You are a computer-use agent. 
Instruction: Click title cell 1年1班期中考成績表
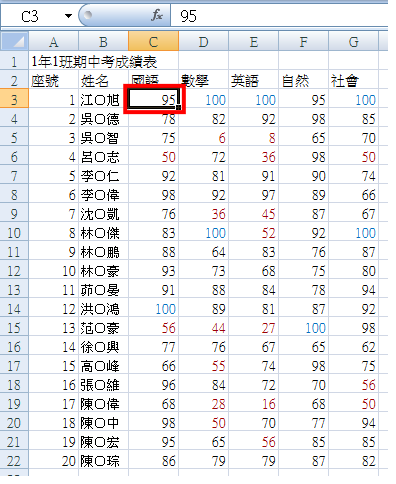pyautogui.click(x=94, y=62)
